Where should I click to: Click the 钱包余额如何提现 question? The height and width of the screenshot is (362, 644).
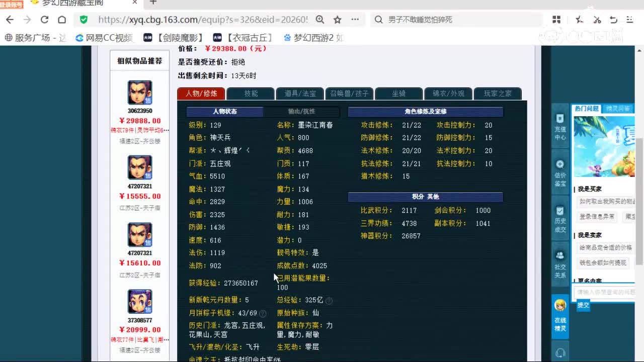[603, 262]
